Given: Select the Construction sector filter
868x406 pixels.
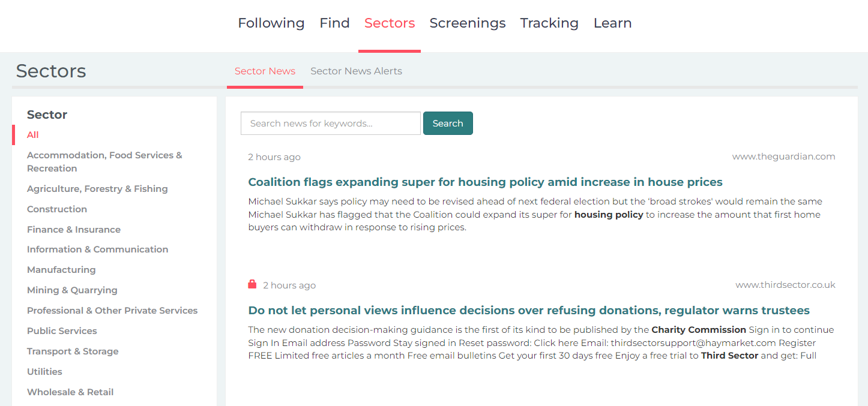Looking at the screenshot, I should [57, 209].
